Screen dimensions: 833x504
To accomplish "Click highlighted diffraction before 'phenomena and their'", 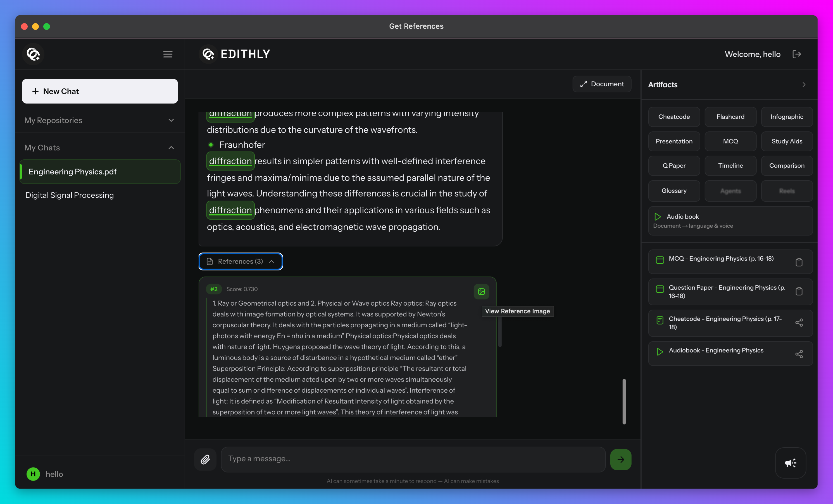I will (230, 210).
